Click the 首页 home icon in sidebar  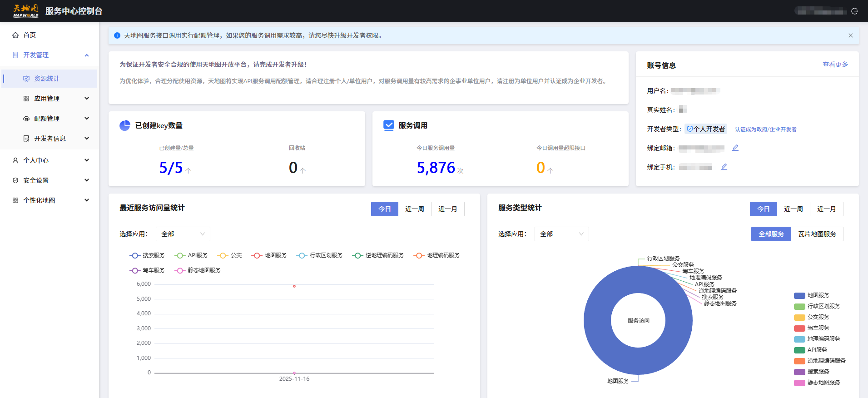[x=15, y=35]
